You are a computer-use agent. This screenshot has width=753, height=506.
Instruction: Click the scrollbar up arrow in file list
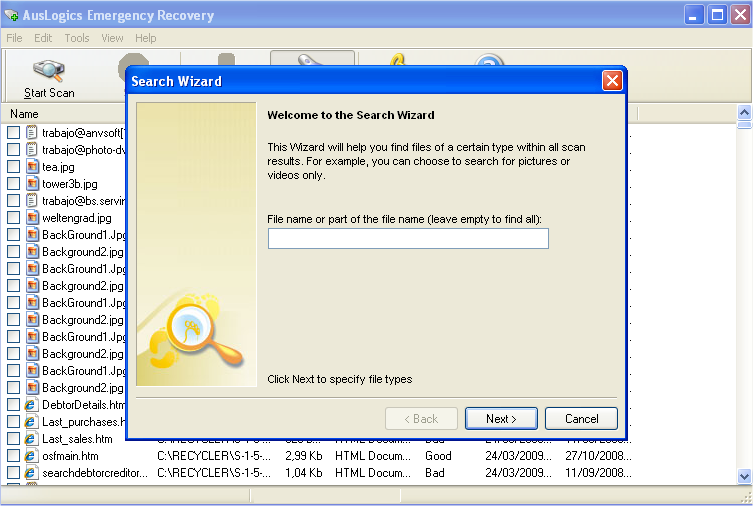click(x=744, y=113)
